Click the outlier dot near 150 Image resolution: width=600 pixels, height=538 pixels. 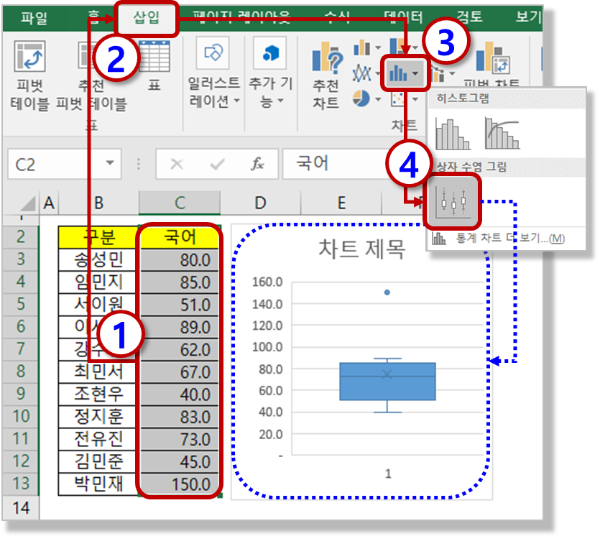[387, 292]
